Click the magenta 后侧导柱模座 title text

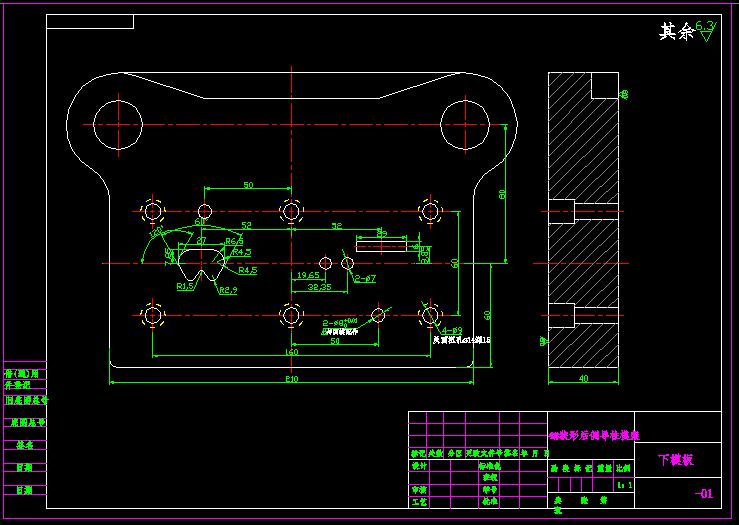pyautogui.click(x=594, y=435)
